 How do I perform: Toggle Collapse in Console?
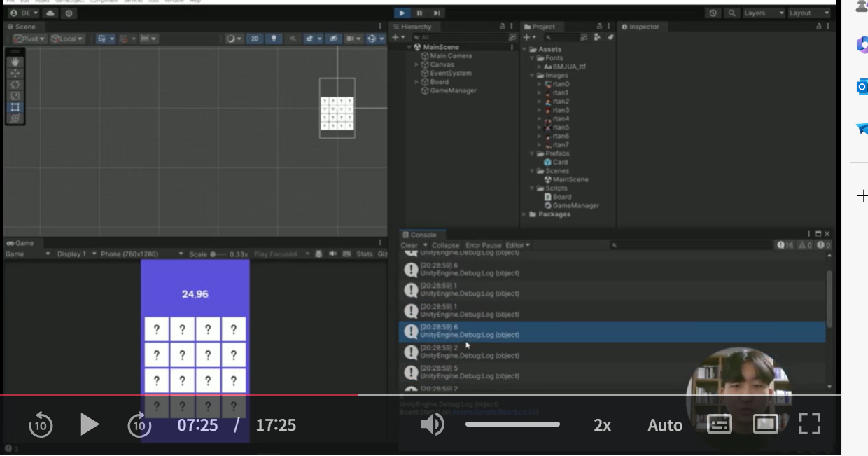tap(445, 246)
